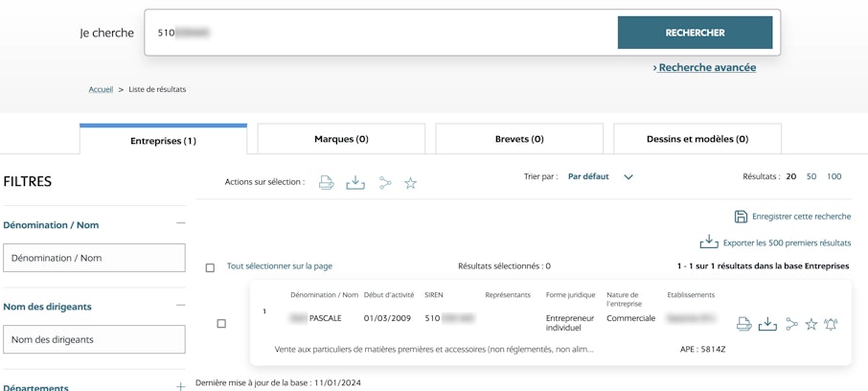Open the 'Par défaut' sort dropdown

point(600,176)
